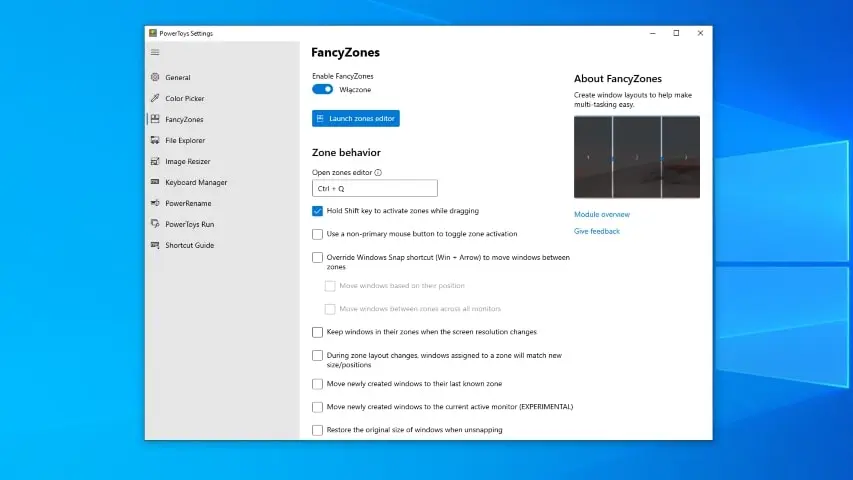Click the Color Picker icon
Image resolution: width=853 pixels, height=480 pixels.
point(155,98)
